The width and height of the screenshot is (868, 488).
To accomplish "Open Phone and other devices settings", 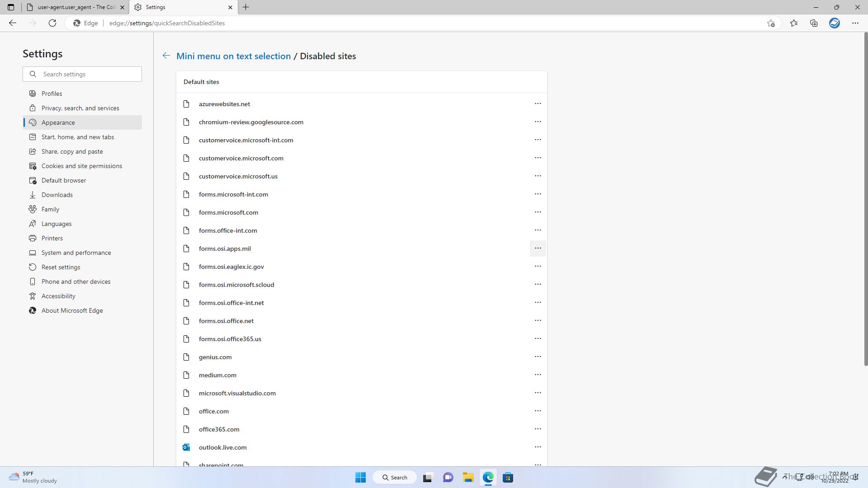I will (82, 282).
